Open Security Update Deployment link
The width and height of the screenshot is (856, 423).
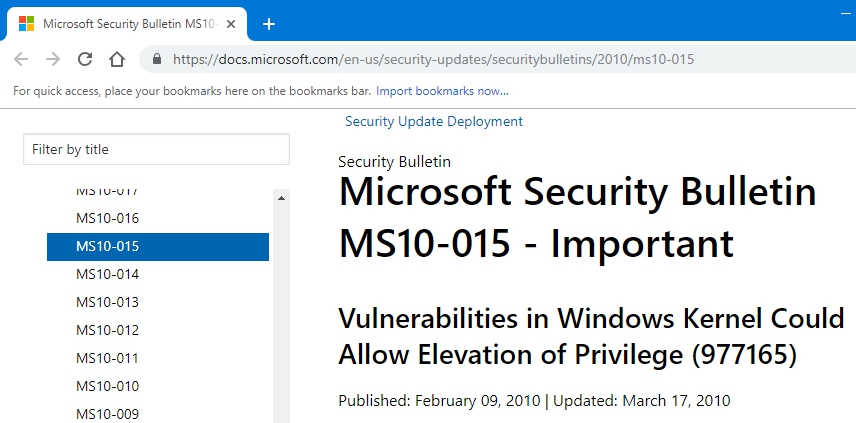click(433, 121)
